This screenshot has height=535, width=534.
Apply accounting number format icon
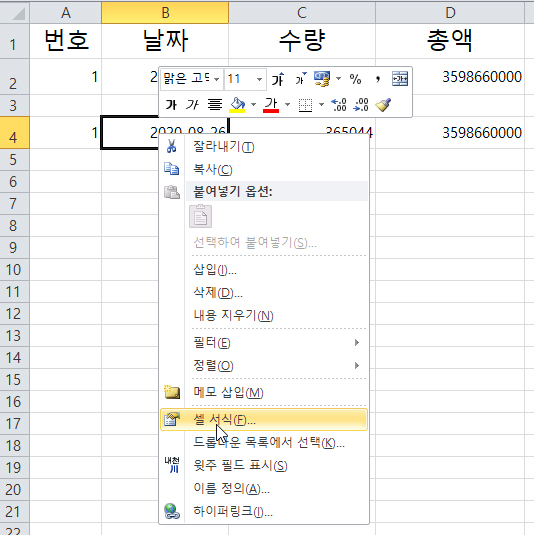click(x=322, y=79)
